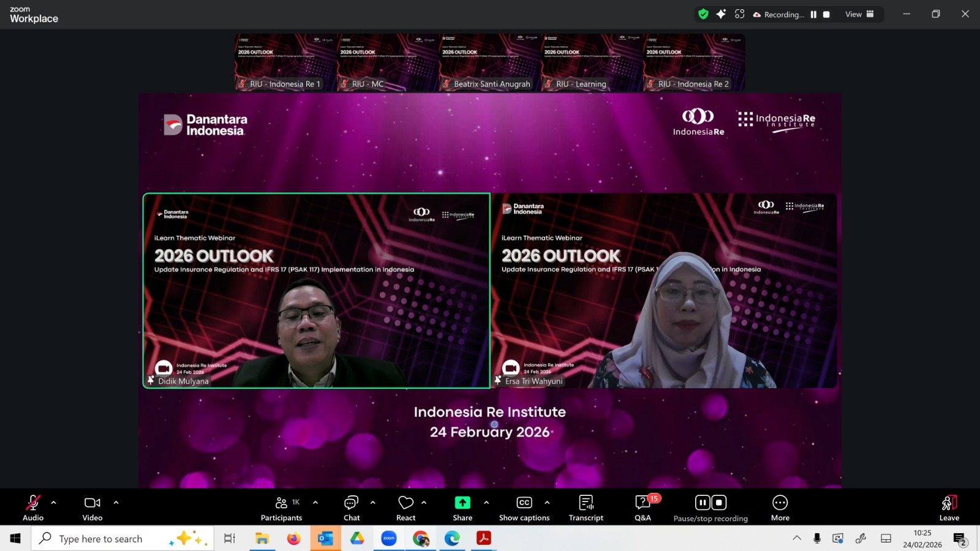Expand the Share options arrow
Screen dimensions: 980x551
tap(486, 503)
